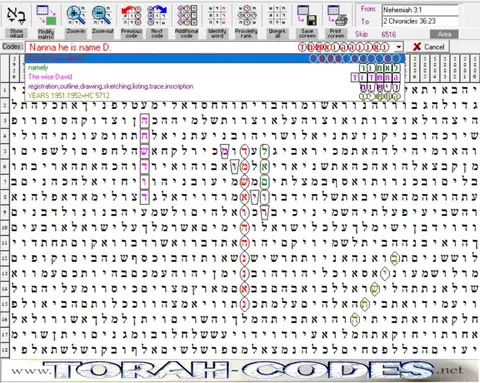Click the Print screen label button
This screenshot has height=383, width=480.
336,33
